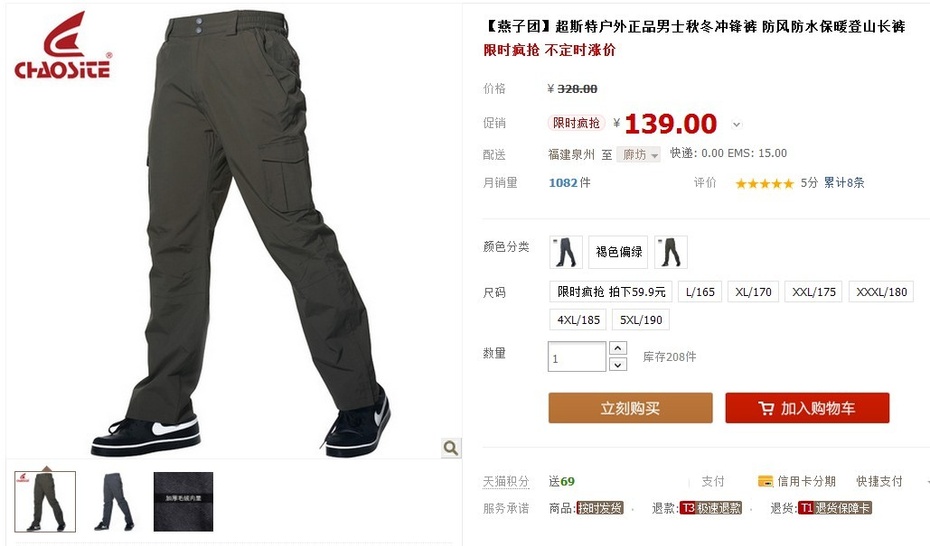Screen dimensions: 930x546
Task: Click the on-time shipping badge
Action: [x=600, y=508]
